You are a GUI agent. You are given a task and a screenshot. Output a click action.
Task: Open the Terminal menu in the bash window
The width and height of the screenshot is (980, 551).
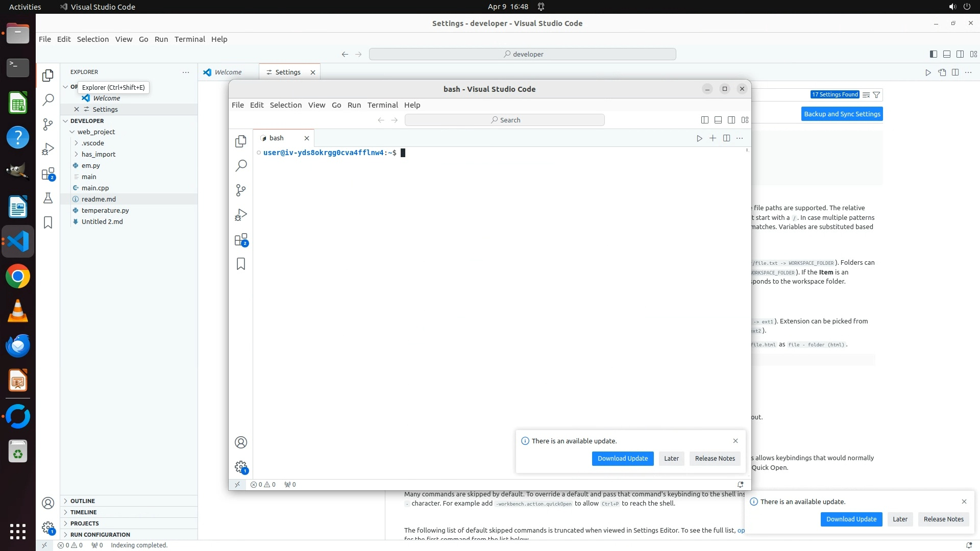coord(382,105)
